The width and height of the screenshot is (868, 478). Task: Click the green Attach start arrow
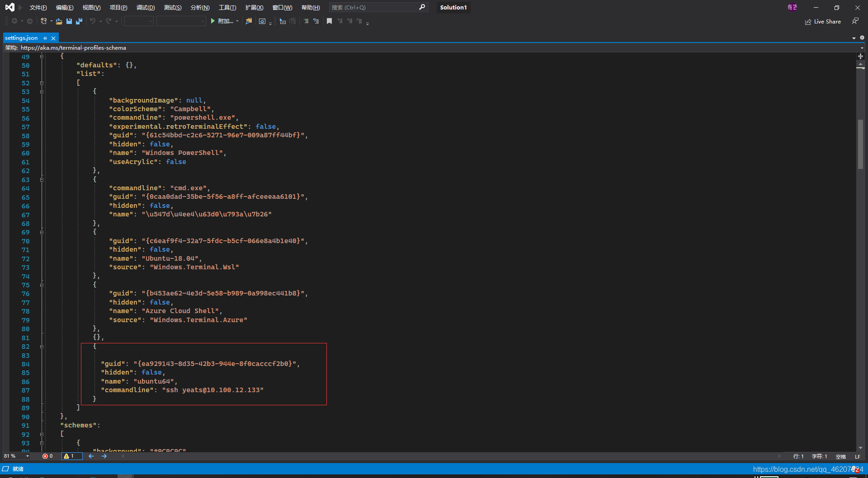tap(212, 21)
